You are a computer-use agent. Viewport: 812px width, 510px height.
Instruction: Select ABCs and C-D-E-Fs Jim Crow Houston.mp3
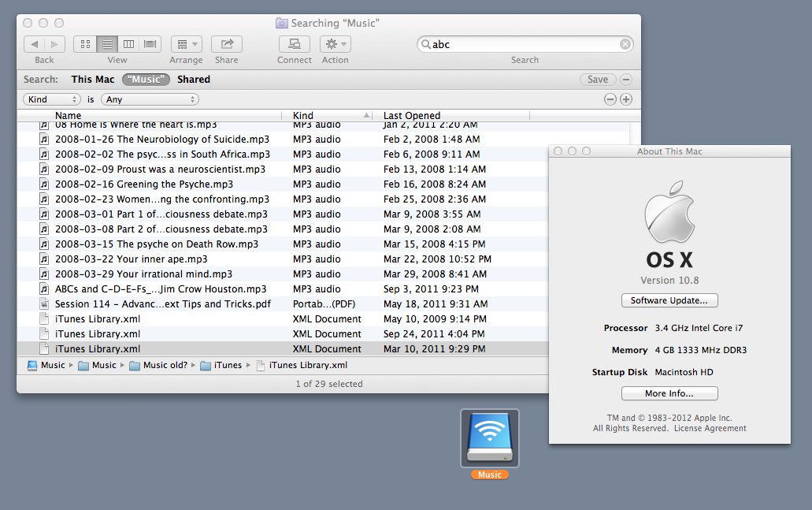(161, 289)
